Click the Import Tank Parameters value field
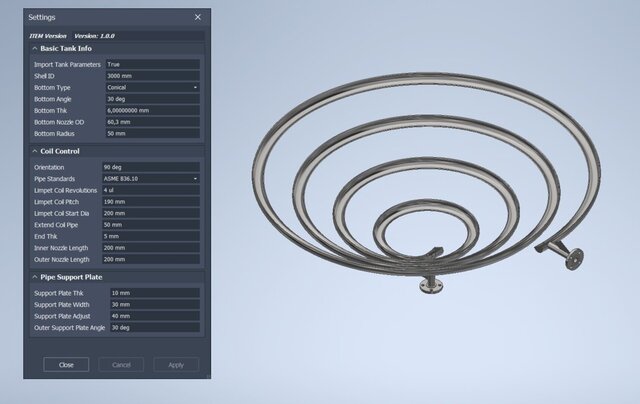The image size is (640, 404). point(150,64)
